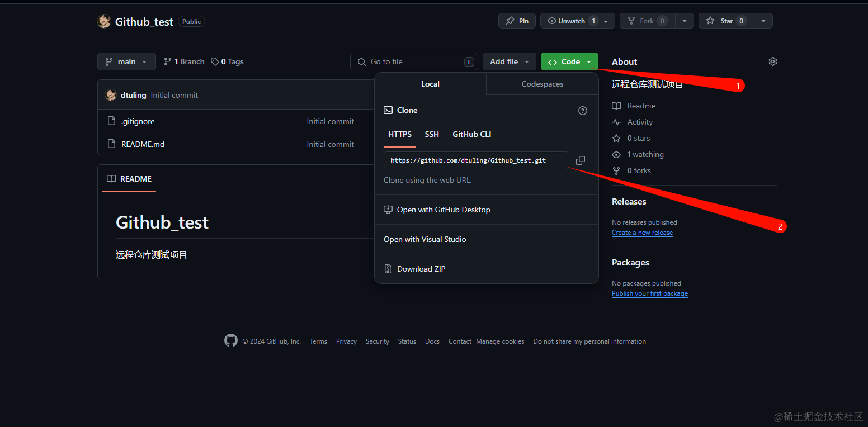
Task: Click the Clone help question mark icon
Action: coord(583,111)
